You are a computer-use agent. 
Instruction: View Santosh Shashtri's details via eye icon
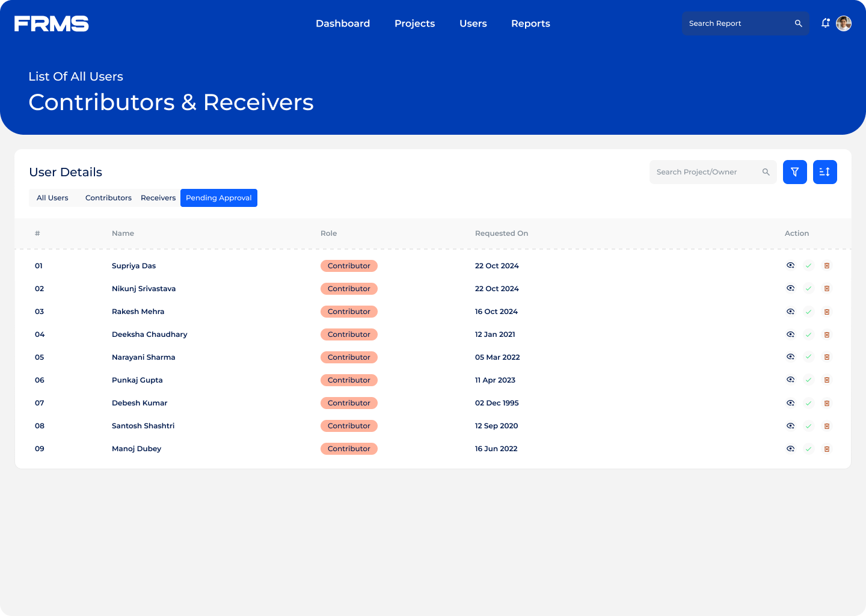790,426
